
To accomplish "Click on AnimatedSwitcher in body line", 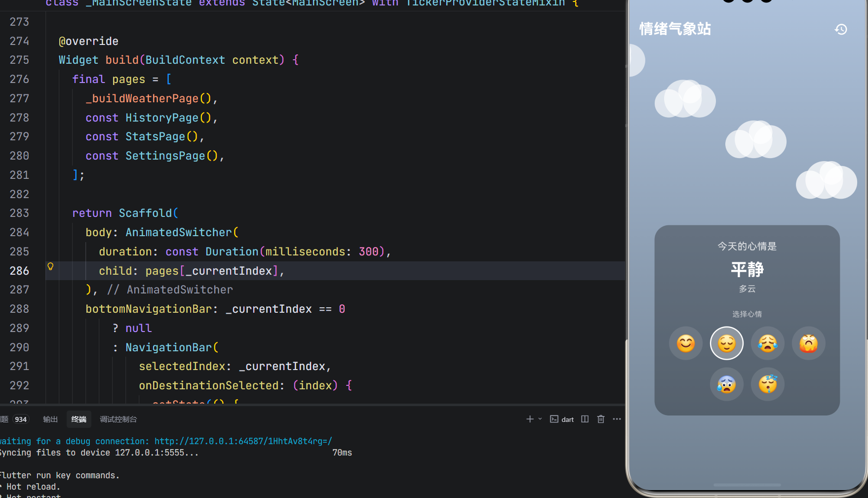I will point(179,232).
